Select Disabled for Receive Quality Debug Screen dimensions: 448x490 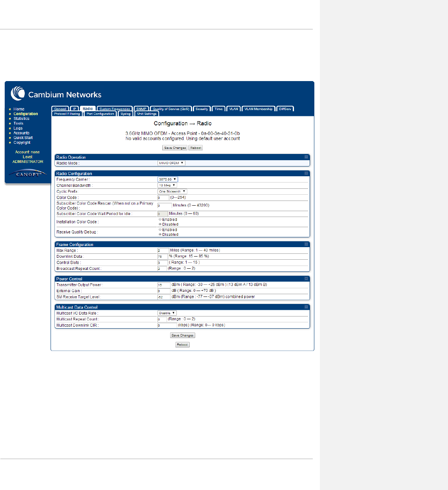point(160,235)
